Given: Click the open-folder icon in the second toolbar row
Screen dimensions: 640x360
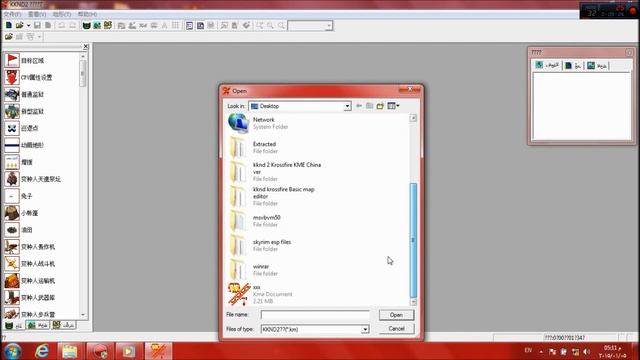Looking at the screenshot, I should point(9,37).
